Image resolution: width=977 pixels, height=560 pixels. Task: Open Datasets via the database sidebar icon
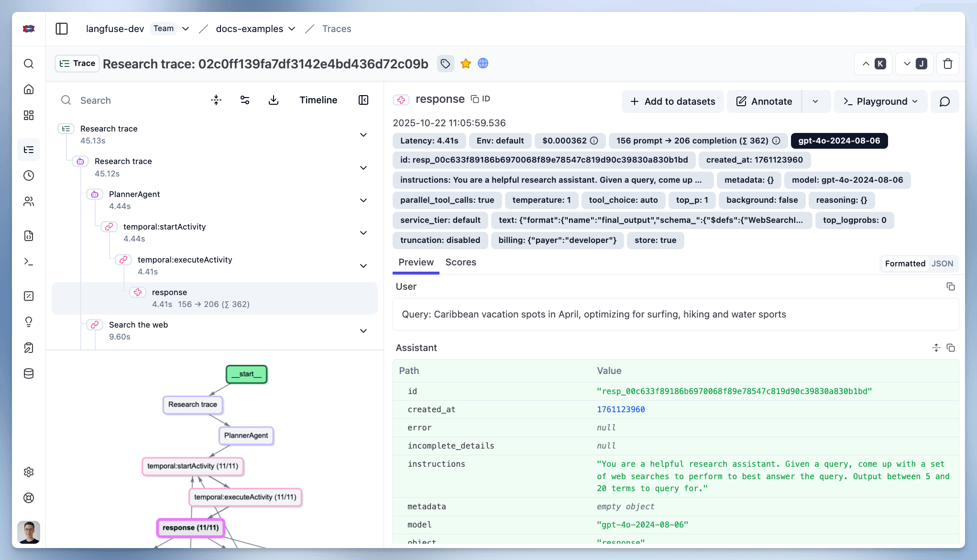point(29,373)
